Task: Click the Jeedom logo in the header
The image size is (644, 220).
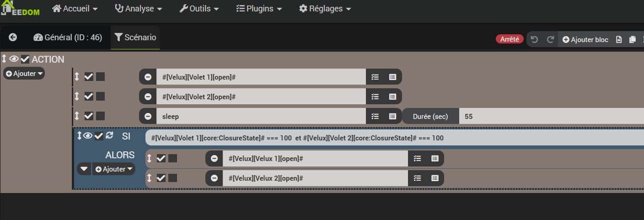Action: [x=20, y=8]
